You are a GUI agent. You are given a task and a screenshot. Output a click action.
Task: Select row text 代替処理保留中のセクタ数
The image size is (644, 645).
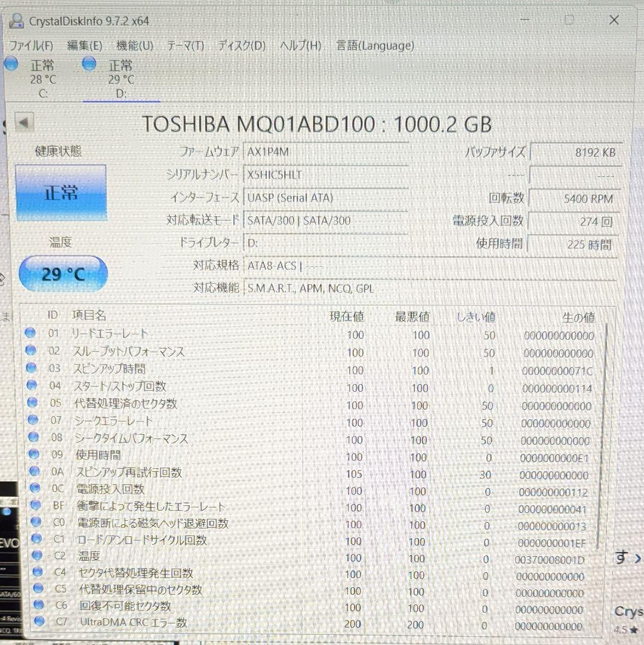(x=140, y=590)
